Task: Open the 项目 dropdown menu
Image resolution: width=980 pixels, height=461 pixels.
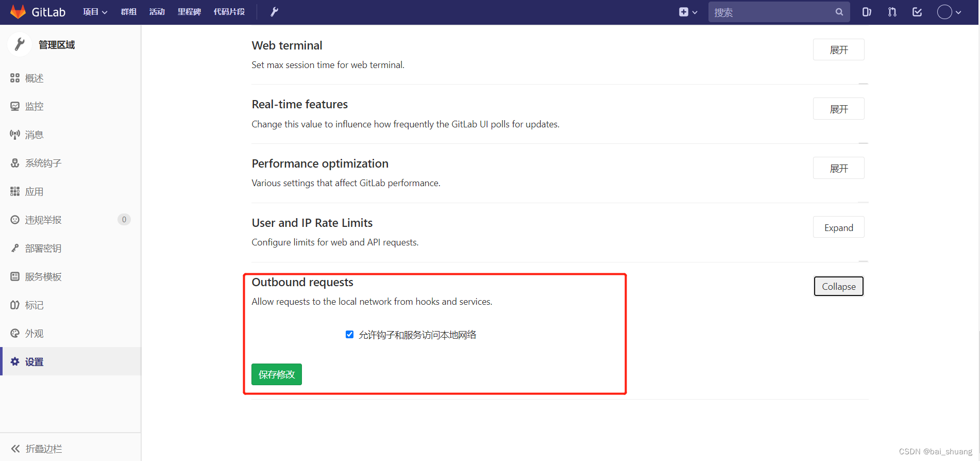Action: pos(95,12)
